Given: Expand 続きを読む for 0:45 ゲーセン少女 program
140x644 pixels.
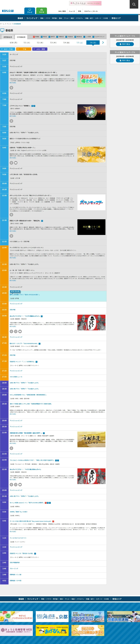Looking at the screenshot, I should point(13,532).
